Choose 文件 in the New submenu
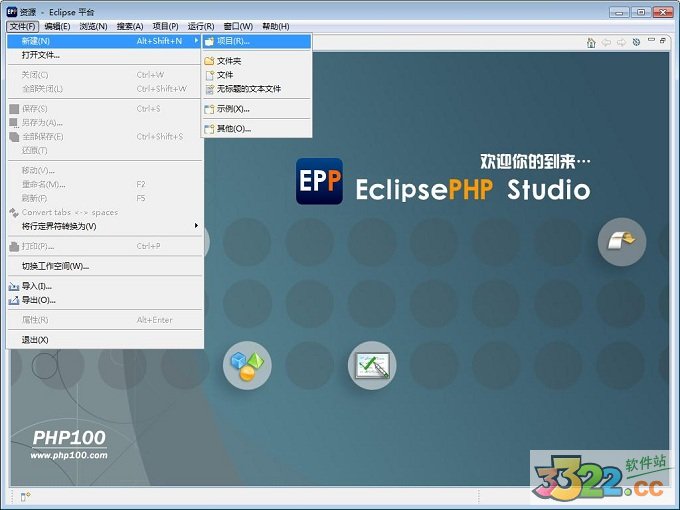Viewport: 680px width, 510px height. 256,75
